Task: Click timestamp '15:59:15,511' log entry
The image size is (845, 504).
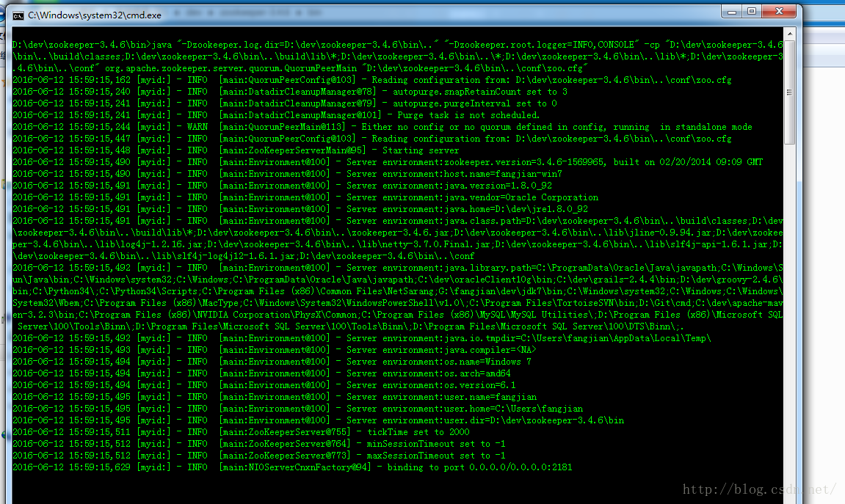Action: coord(100,432)
